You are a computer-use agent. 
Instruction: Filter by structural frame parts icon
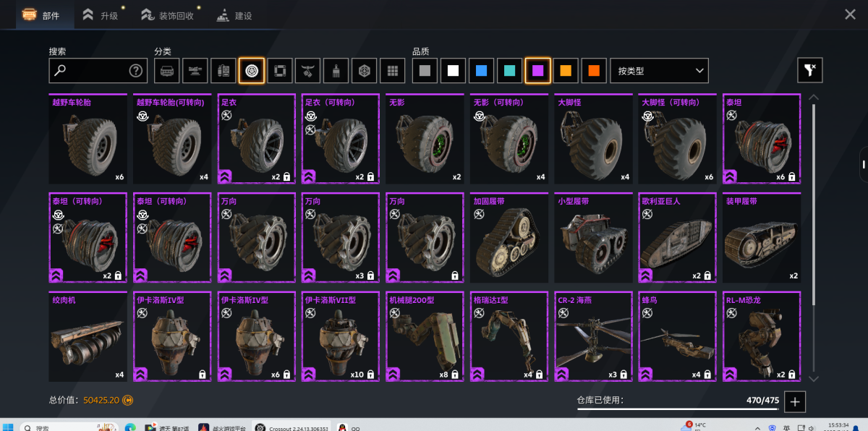[x=280, y=71]
